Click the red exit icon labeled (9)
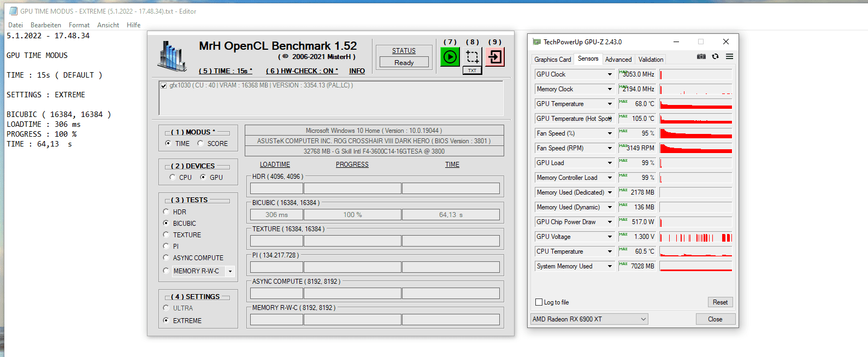This screenshot has width=868, height=357. [x=495, y=57]
